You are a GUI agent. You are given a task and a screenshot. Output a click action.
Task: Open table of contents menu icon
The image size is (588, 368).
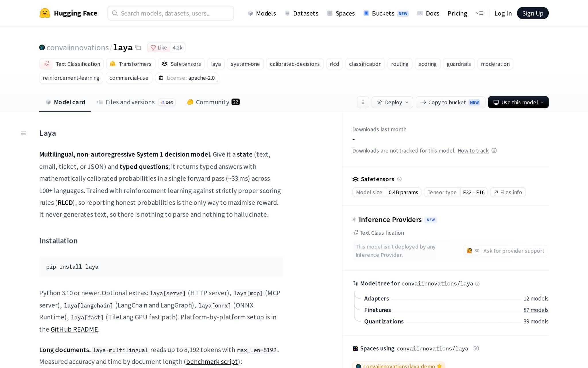click(x=23, y=133)
